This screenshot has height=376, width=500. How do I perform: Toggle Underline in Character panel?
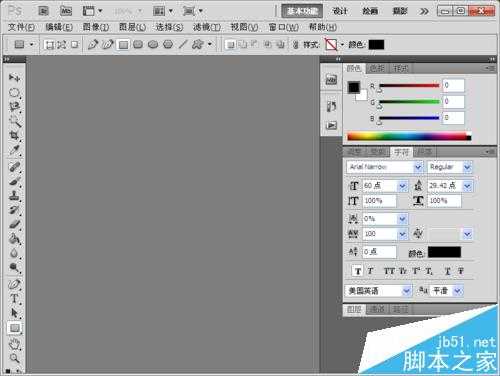click(447, 271)
